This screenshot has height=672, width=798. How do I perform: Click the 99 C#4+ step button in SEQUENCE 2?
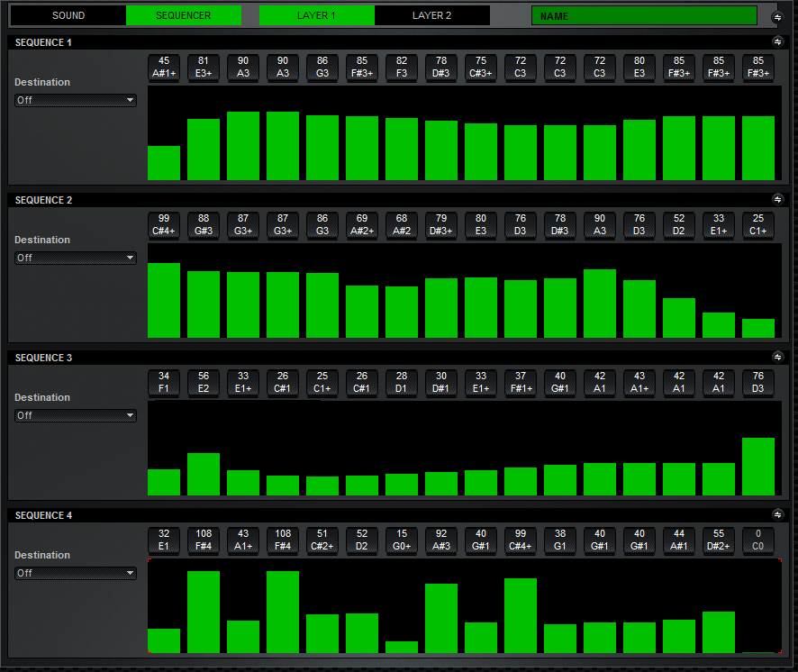163,225
